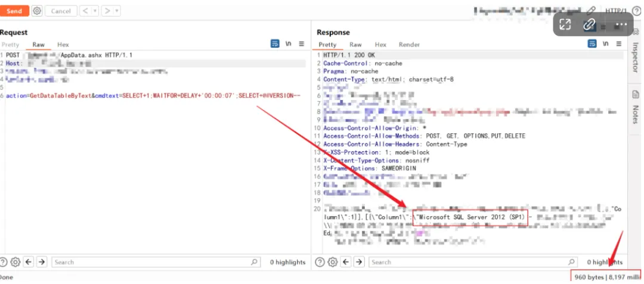Click Access-Control-Allow-Headers header
644x284 pixels.
[395, 144]
